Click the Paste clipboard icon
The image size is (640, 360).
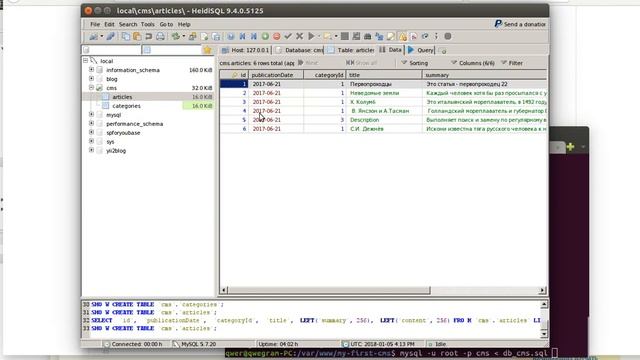pos(137,37)
